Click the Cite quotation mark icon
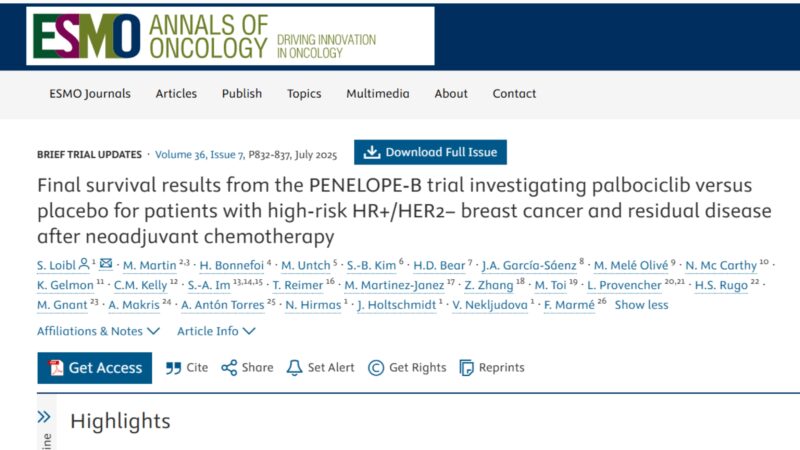This screenshot has height=450, width=800. (173, 368)
